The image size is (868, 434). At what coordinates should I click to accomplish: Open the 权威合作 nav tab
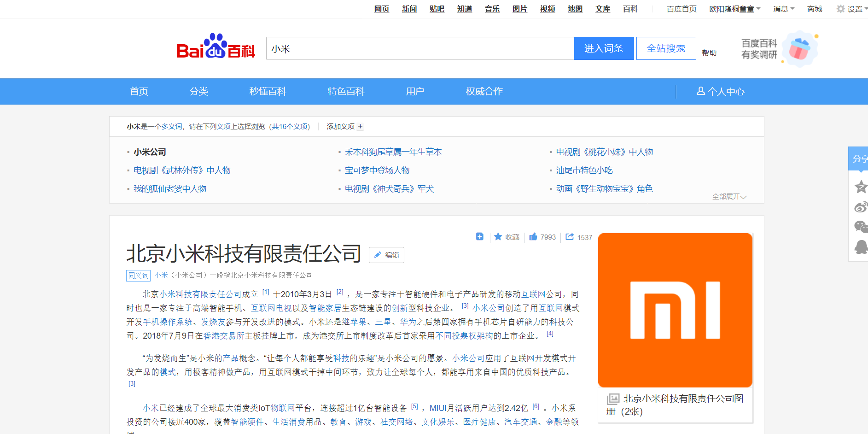[x=484, y=91]
